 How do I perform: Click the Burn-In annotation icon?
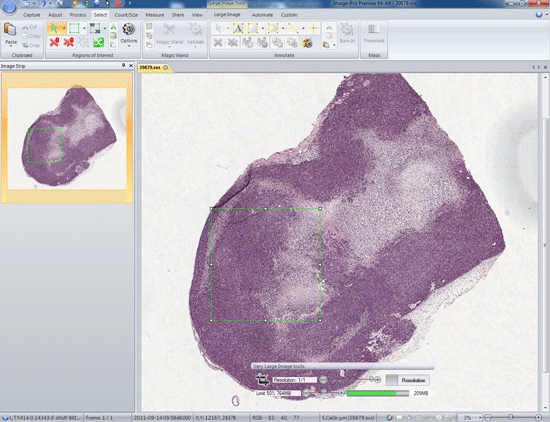347,30
